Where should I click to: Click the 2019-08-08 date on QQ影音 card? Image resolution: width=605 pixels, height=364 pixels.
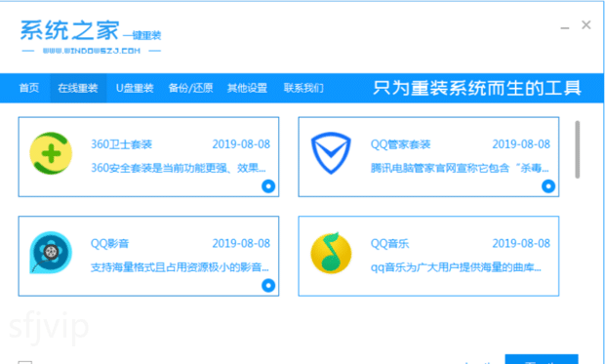[241, 244]
